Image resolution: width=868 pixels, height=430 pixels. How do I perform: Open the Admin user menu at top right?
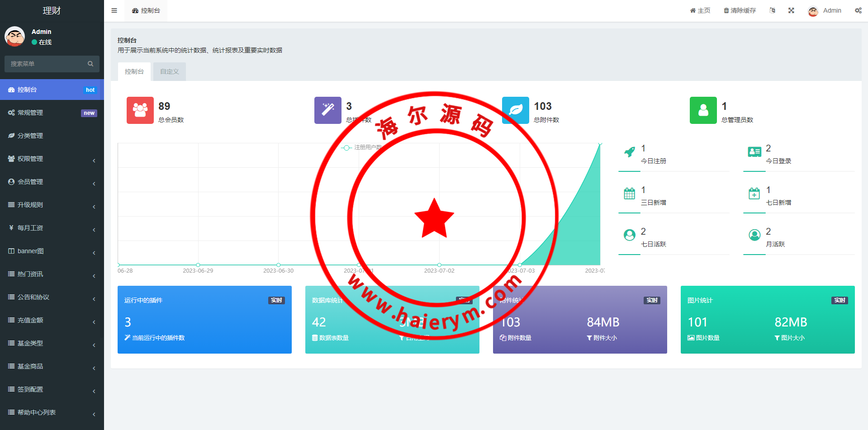825,10
